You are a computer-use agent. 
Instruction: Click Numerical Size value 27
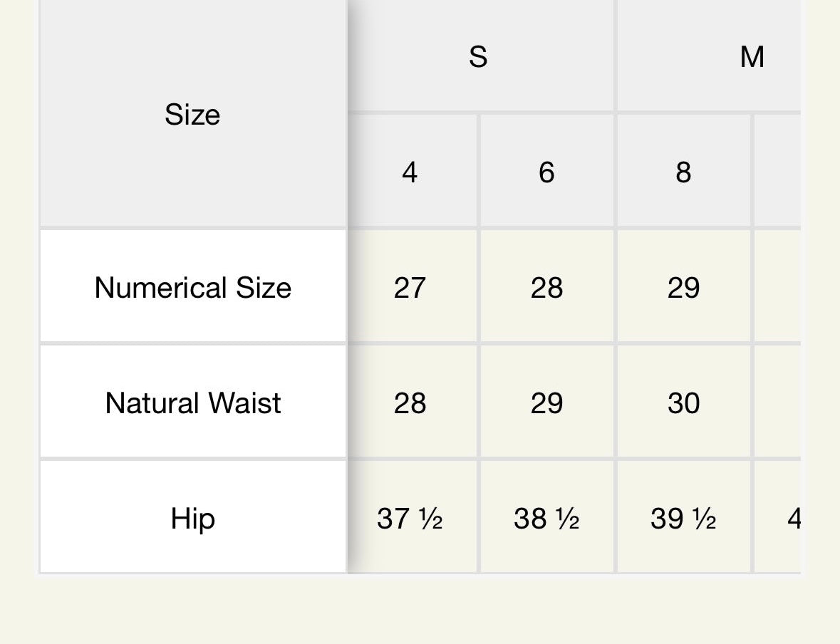(410, 288)
